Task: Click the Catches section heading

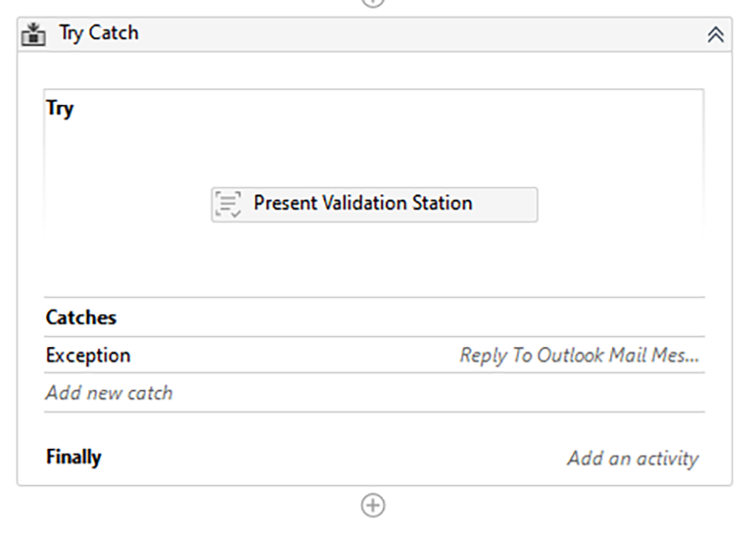Action: pos(81,318)
